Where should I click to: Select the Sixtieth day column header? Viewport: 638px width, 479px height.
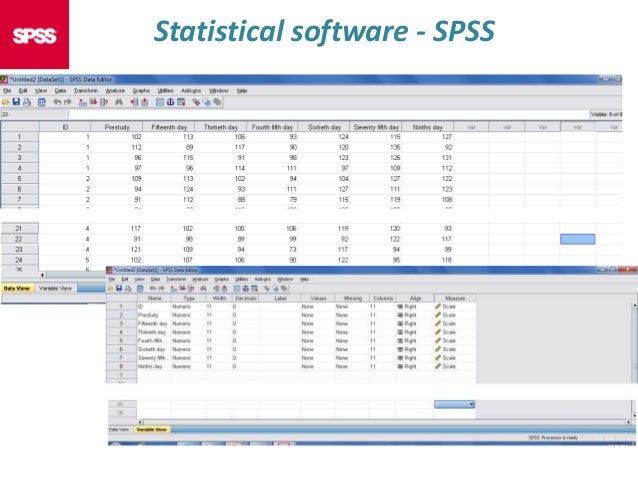pos(324,127)
